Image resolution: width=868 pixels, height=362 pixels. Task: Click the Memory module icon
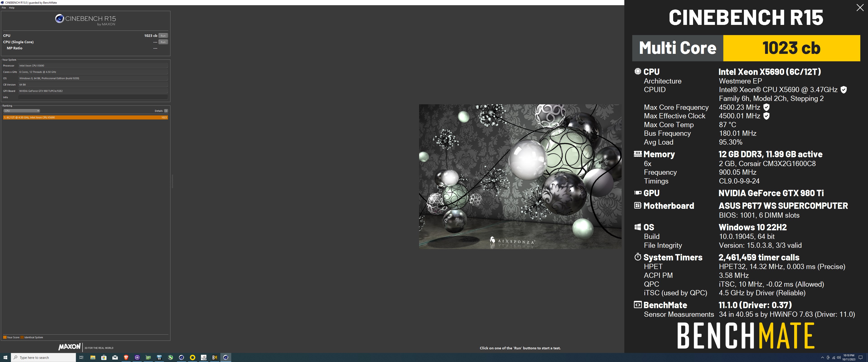(x=637, y=154)
